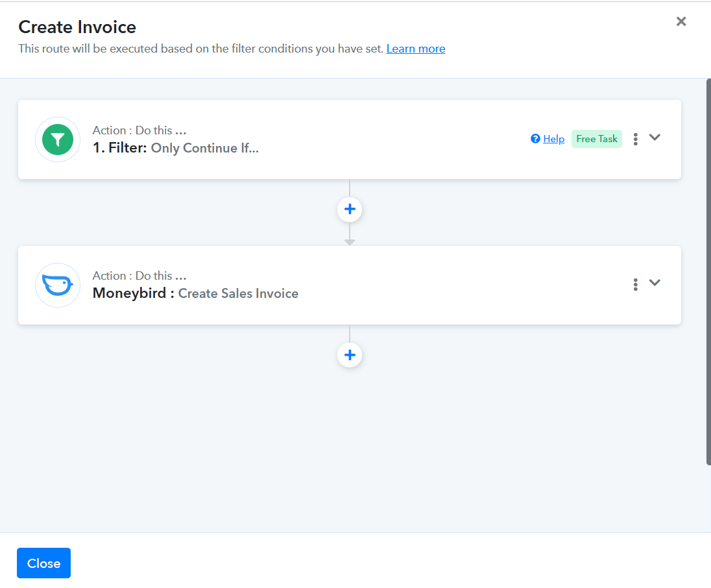Image resolution: width=711 pixels, height=588 pixels.
Task: Select the "Create Sales Invoice" step title
Action: 238,293
